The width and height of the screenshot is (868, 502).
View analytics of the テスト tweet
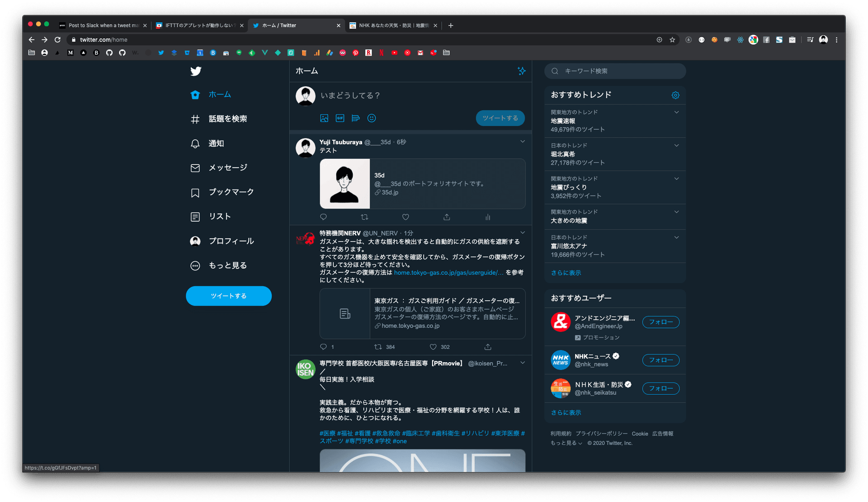pyautogui.click(x=488, y=217)
